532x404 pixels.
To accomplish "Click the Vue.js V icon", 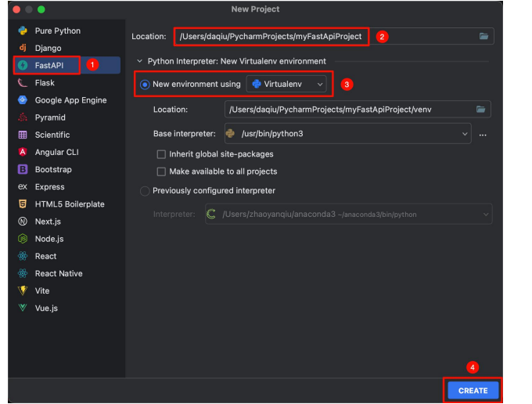I will click(23, 308).
